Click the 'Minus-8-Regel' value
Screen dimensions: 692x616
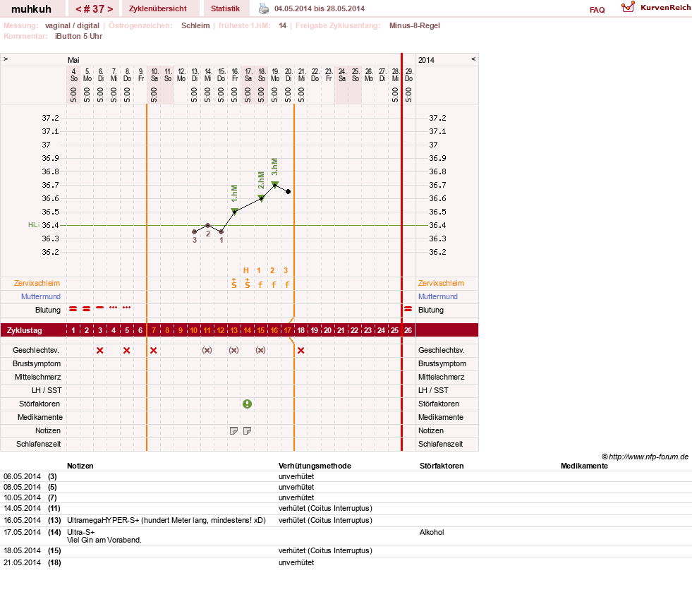pyautogui.click(x=414, y=25)
